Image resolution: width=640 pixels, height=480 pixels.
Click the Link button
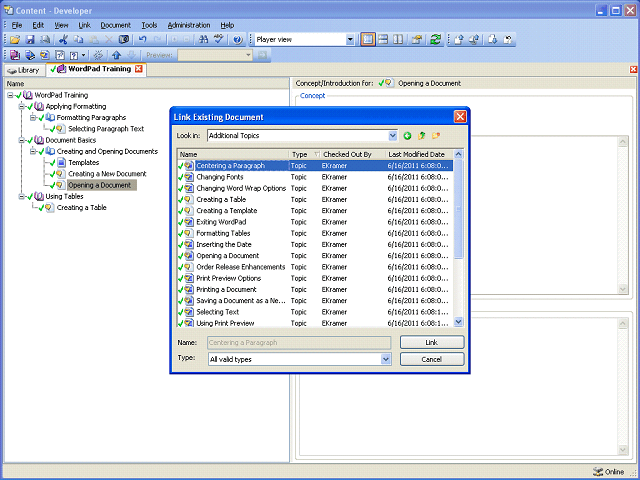point(432,342)
